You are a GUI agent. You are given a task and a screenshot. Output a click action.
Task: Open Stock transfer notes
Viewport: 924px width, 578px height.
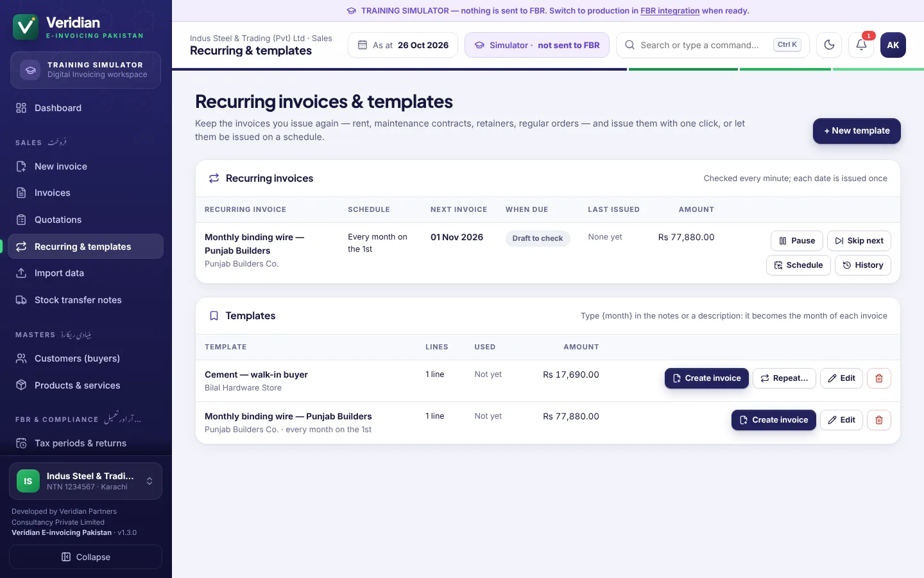(85, 300)
